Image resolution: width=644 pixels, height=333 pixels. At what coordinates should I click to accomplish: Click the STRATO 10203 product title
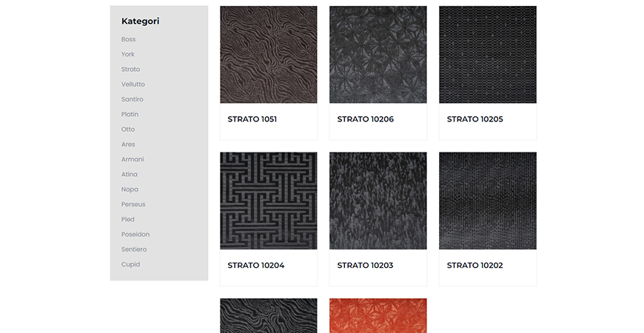pyautogui.click(x=365, y=265)
